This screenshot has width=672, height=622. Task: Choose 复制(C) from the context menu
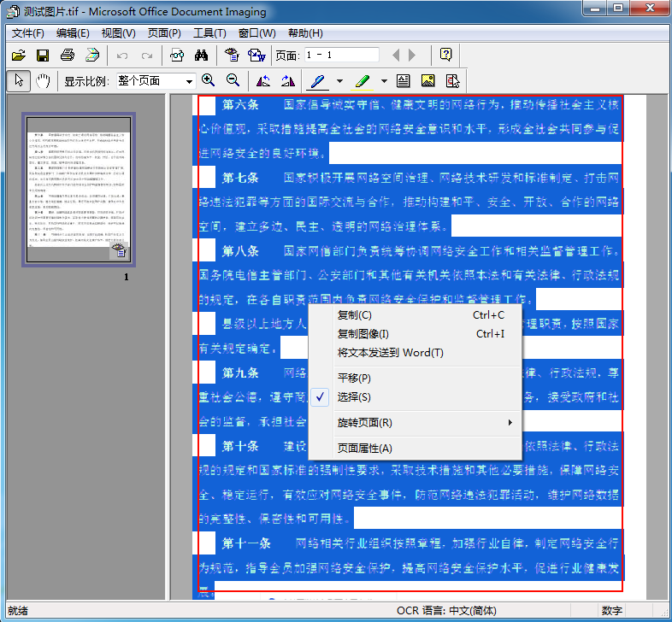[x=355, y=315]
